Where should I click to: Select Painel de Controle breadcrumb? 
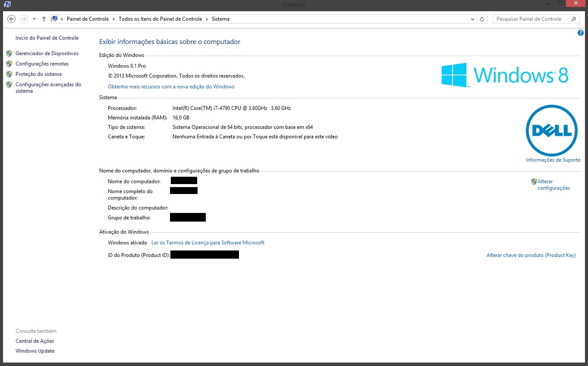click(88, 19)
